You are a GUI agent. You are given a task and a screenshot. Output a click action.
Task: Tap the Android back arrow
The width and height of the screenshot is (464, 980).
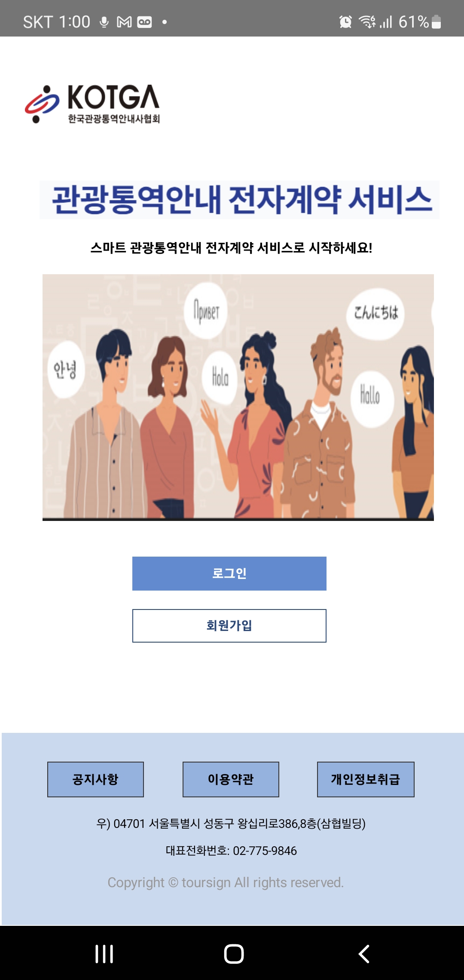364,954
